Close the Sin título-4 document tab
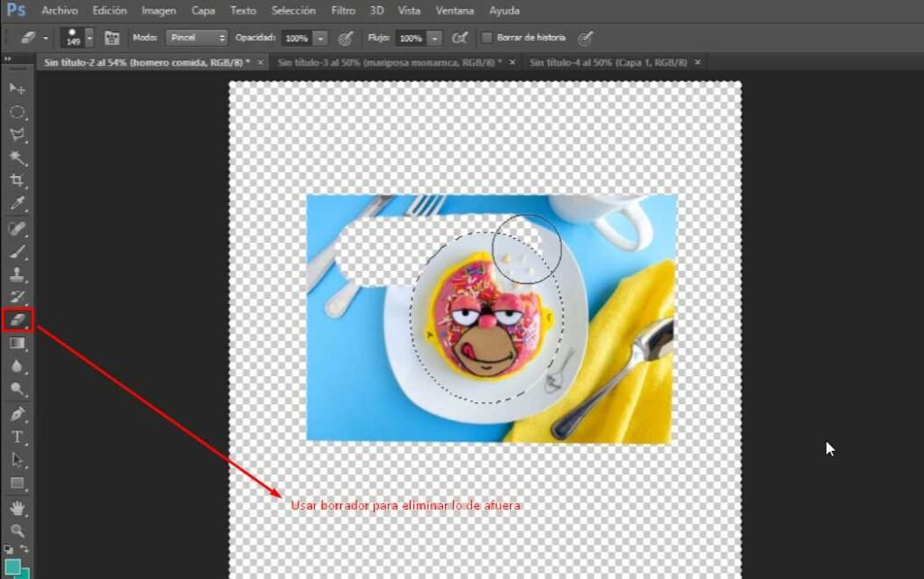 tap(698, 62)
